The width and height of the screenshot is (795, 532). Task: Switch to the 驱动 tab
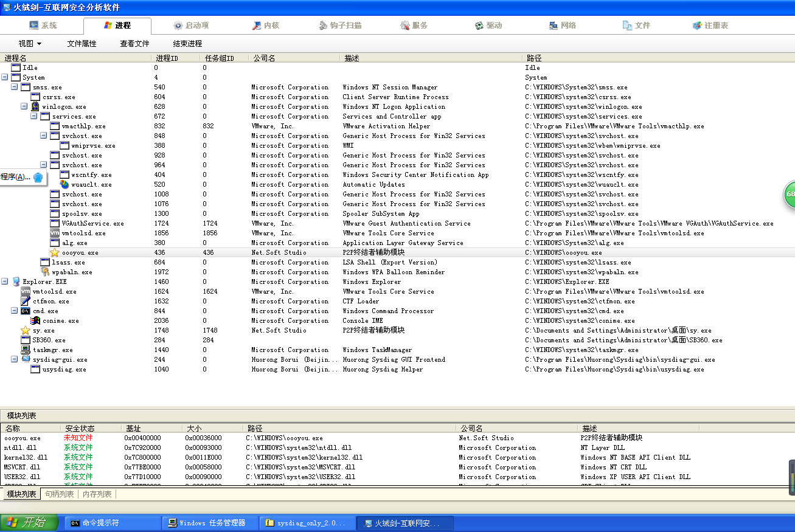pos(488,26)
